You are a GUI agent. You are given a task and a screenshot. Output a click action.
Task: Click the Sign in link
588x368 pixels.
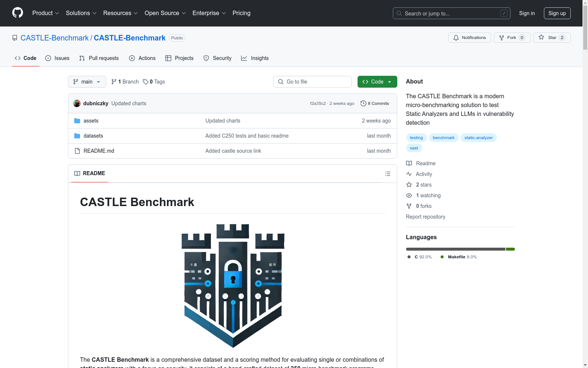coord(527,13)
